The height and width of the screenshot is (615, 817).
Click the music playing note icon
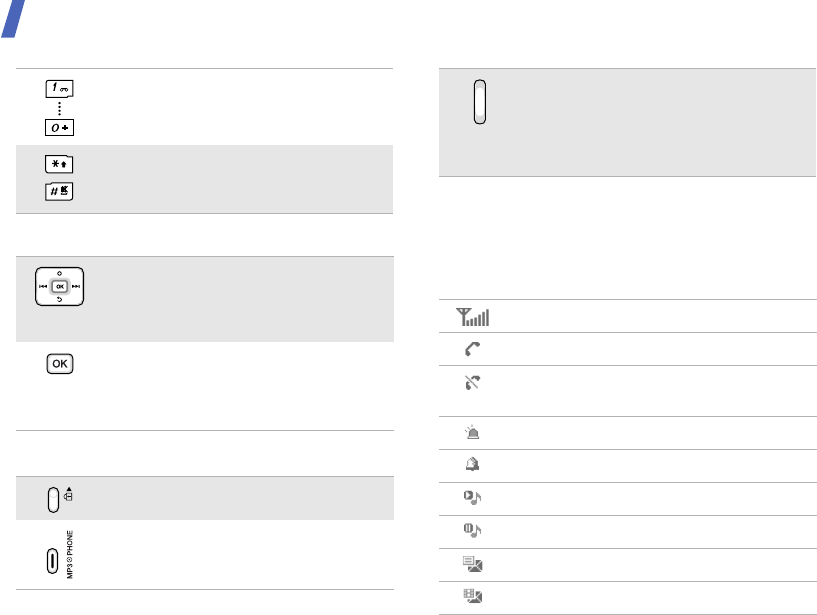point(471,498)
